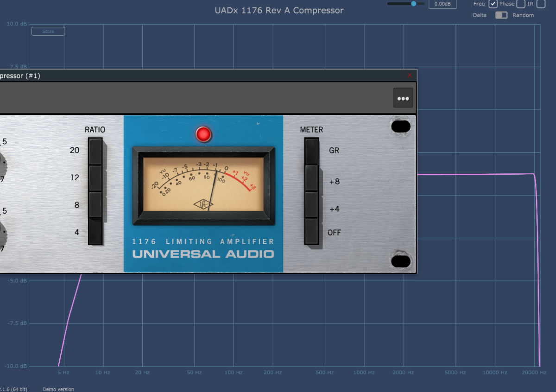
Task: Select ratio 8 button
Action: click(x=95, y=204)
